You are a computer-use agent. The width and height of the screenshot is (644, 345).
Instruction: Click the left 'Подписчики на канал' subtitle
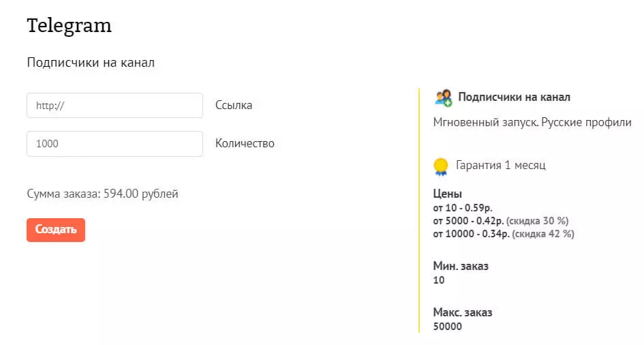tap(91, 63)
